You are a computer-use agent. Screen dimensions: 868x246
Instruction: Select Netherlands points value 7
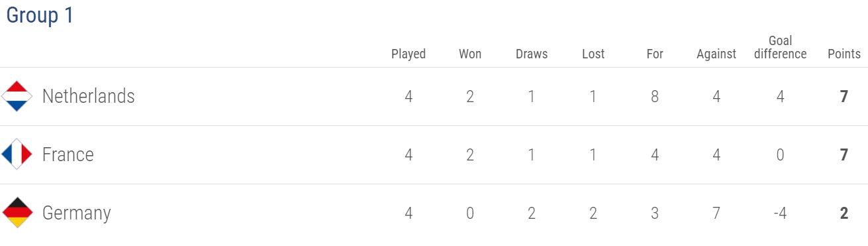click(x=844, y=97)
